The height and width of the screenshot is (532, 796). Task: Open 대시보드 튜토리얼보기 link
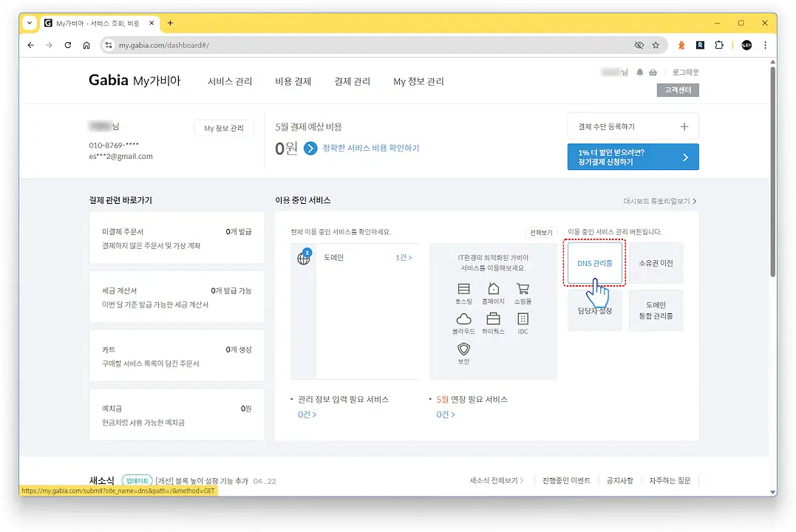tap(659, 201)
